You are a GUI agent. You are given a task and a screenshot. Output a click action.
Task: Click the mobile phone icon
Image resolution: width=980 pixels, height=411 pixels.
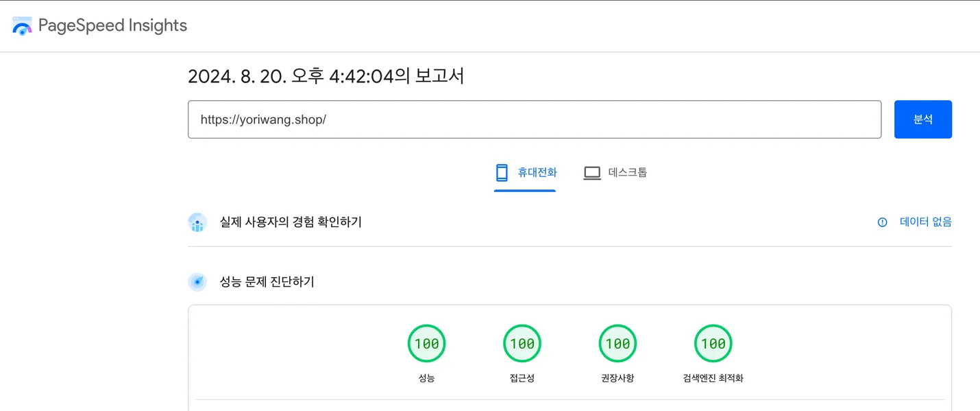pyautogui.click(x=502, y=173)
